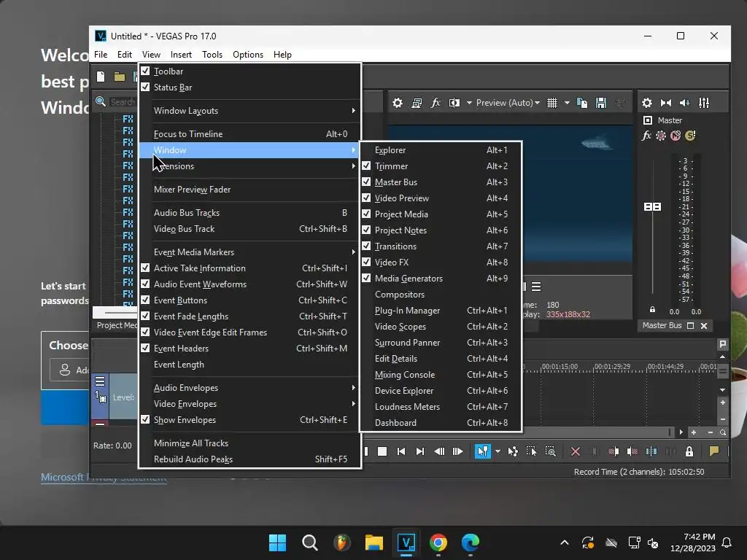Open the Loudness Meters window entry
Viewport: 747px width, 560px height.
441,407
